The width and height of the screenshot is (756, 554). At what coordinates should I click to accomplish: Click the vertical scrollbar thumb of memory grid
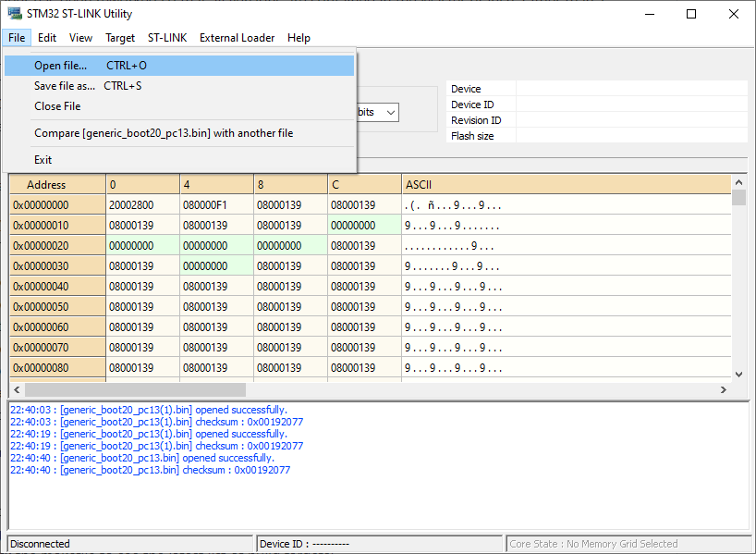tap(738, 197)
